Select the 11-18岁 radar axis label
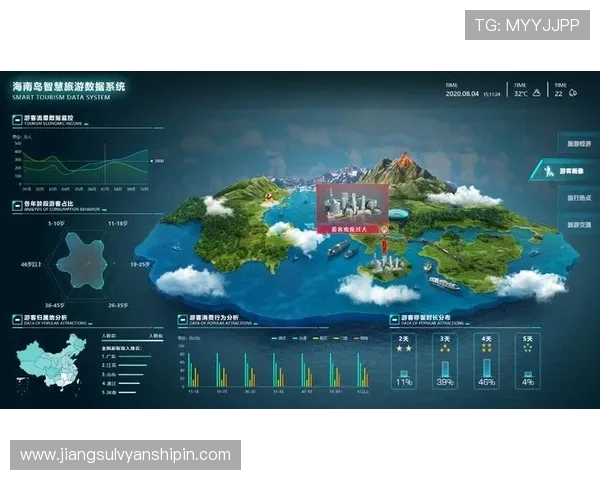Image resolution: width=600 pixels, height=480 pixels. (x=118, y=223)
